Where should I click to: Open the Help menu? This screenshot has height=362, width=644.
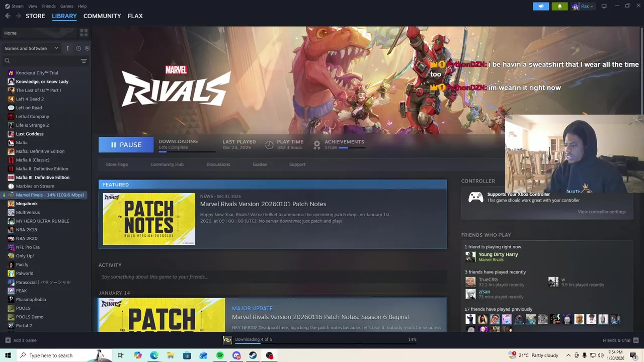tap(82, 6)
